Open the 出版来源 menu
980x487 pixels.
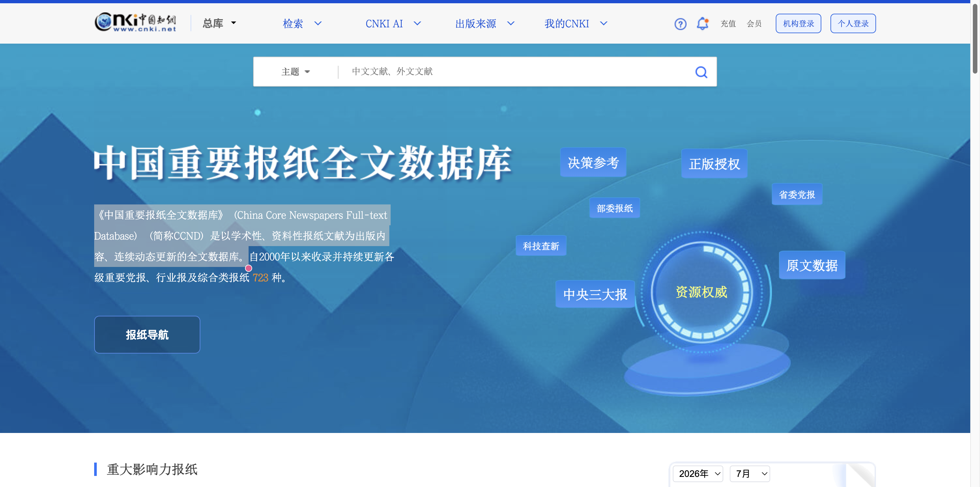(476, 23)
